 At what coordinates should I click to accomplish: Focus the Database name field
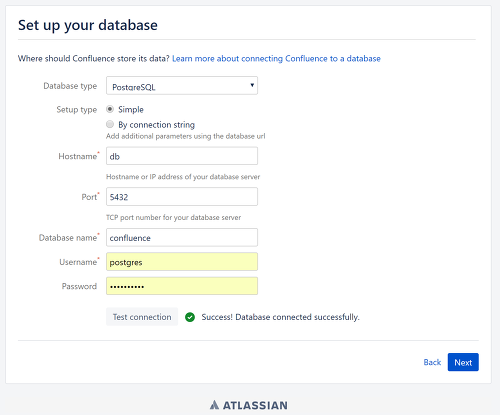pos(182,237)
